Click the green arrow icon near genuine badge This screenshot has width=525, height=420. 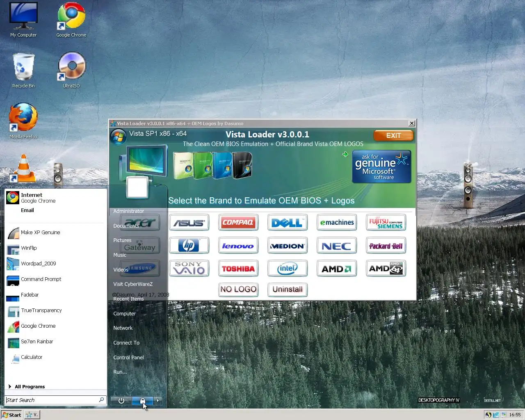[x=345, y=154]
